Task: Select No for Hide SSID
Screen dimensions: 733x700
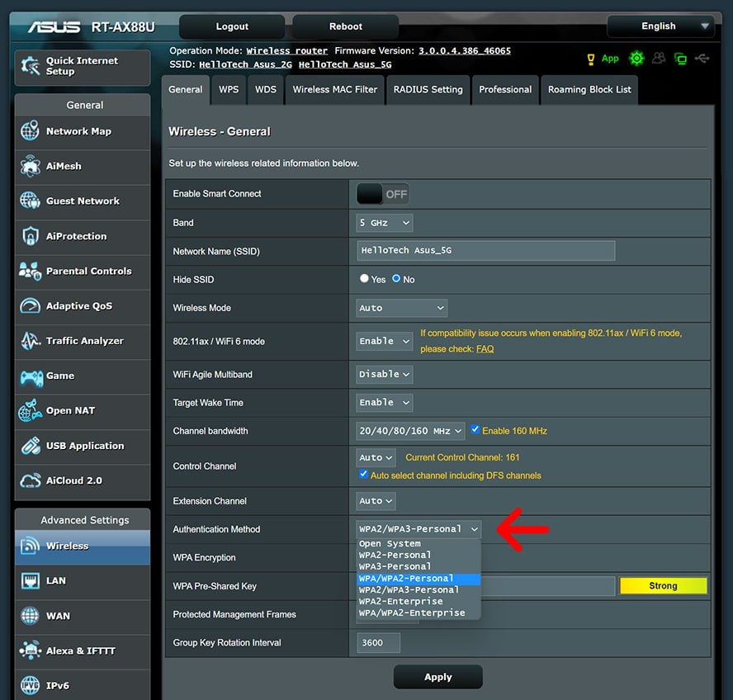Action: tap(396, 278)
